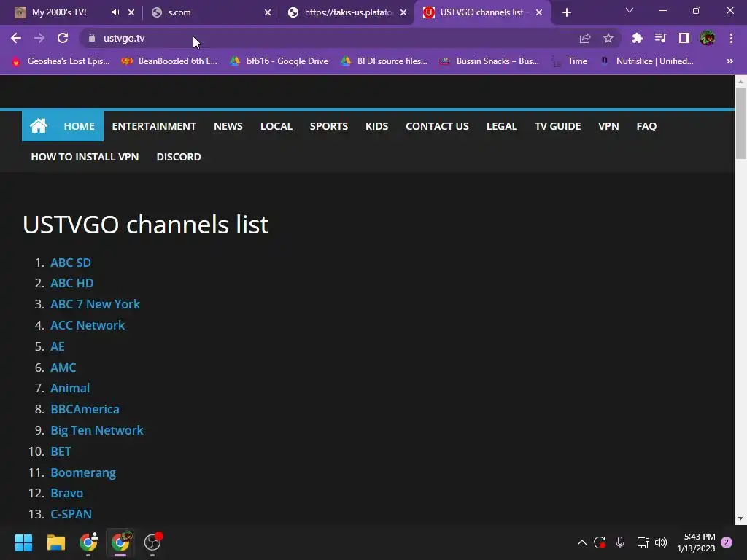747x560 pixels.
Task: Open the FAQ menu item
Action: coord(646,126)
